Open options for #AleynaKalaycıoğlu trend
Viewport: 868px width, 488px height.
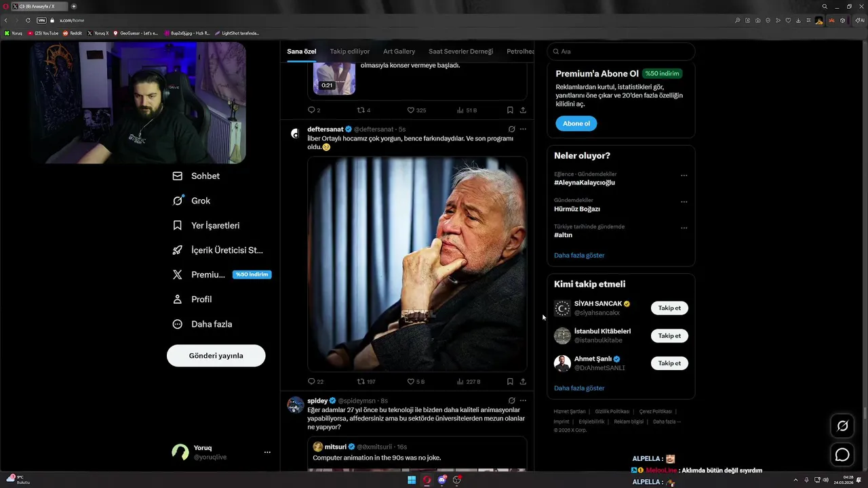(x=684, y=176)
